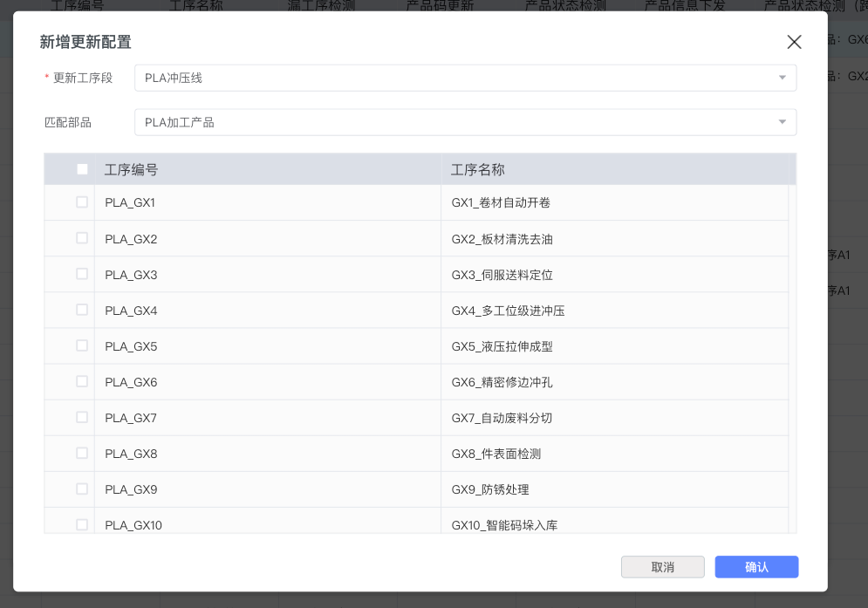The image size is (868, 608).
Task: Open the 匹配部品 dropdown arrow
Action: coord(782,122)
